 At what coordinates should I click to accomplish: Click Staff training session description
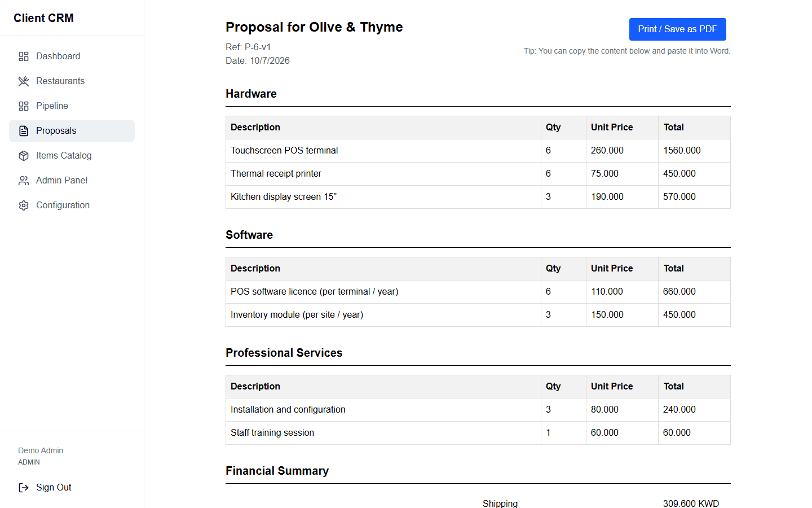(x=272, y=433)
